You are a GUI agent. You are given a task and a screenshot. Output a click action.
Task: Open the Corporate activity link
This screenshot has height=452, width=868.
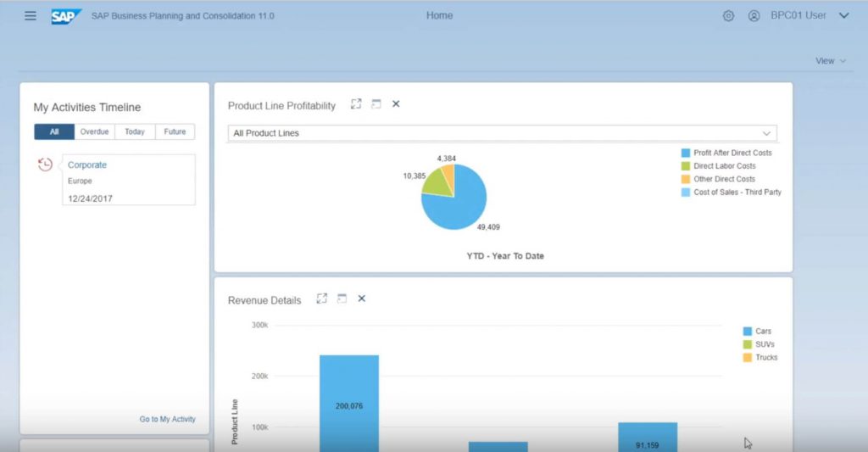coord(87,165)
